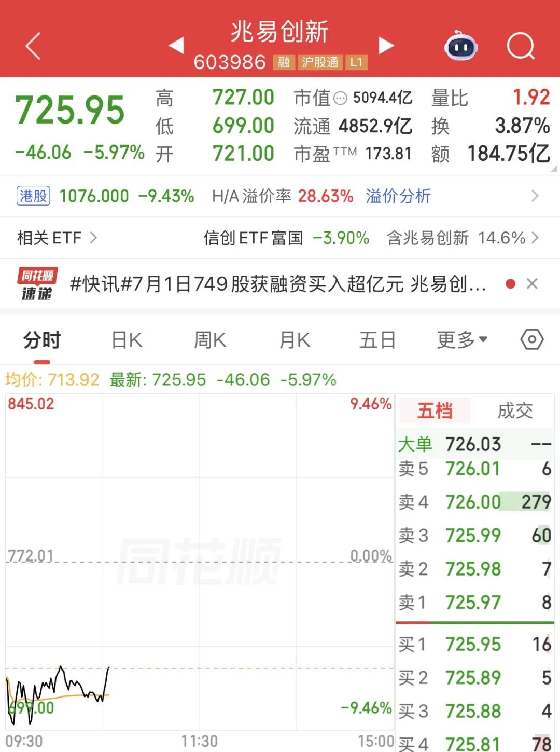The image size is (560, 752).
Task: Select the 买1 725.95 row
Action: click(475, 644)
